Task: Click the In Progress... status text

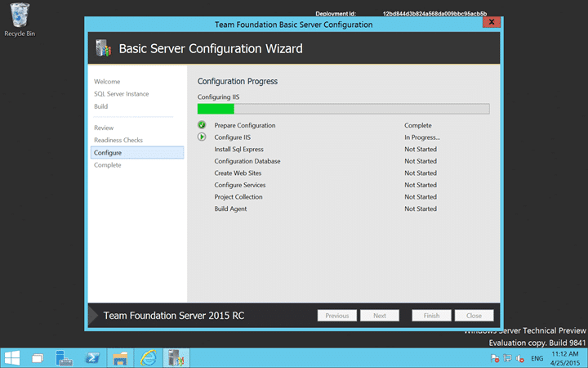Action: click(x=422, y=137)
